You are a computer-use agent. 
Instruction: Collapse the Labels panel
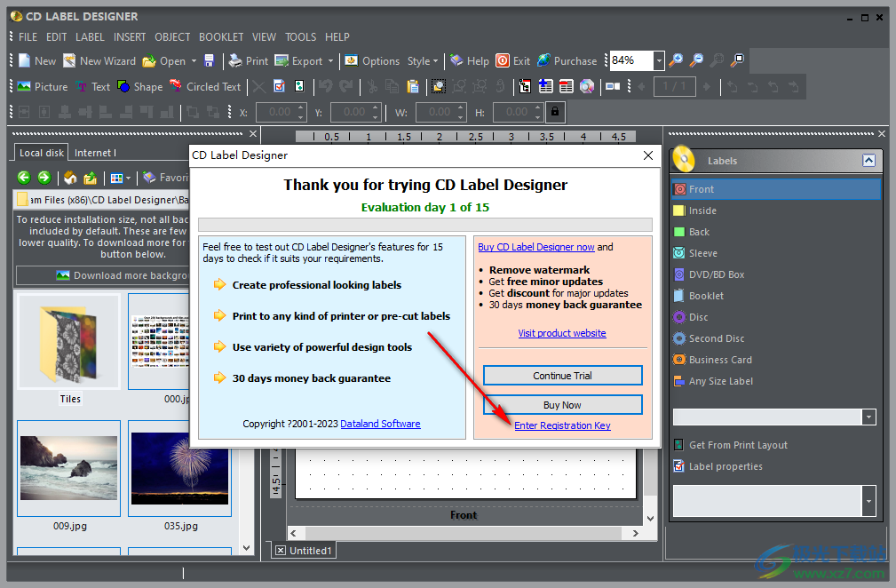[x=868, y=161]
